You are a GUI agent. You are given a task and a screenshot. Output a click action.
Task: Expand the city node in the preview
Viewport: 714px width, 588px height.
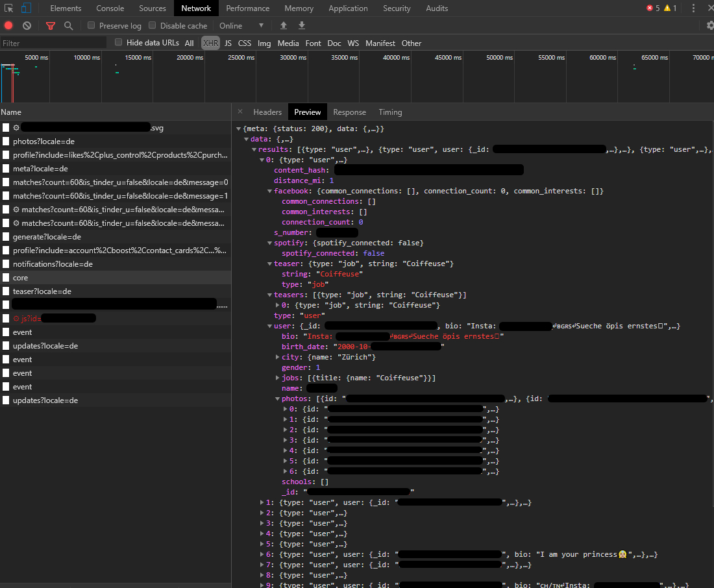tap(278, 357)
